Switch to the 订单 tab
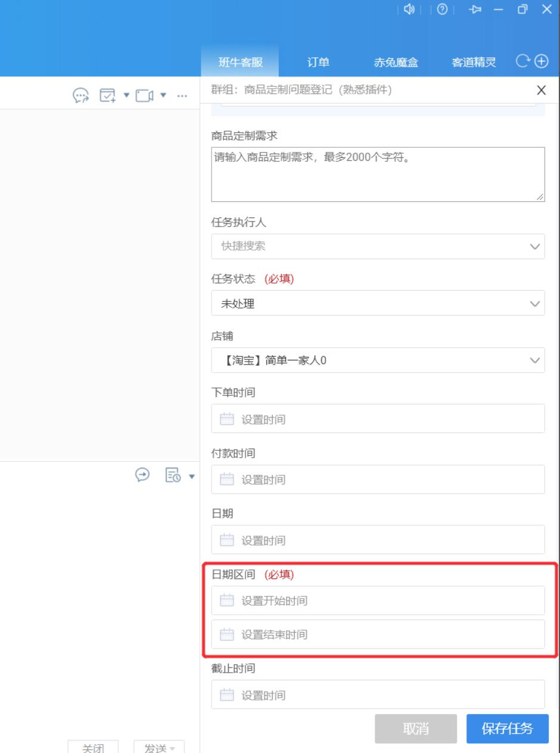Image resolution: width=560 pixels, height=753 pixels. (x=318, y=63)
